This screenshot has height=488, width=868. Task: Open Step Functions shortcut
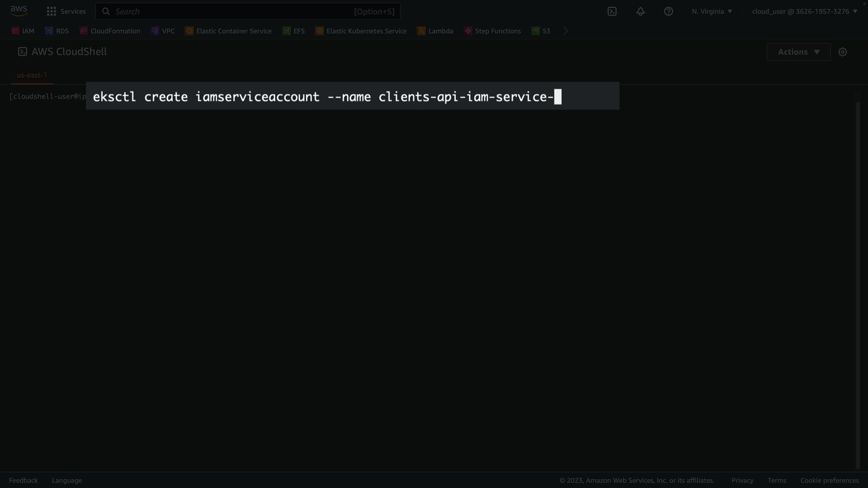(x=492, y=31)
